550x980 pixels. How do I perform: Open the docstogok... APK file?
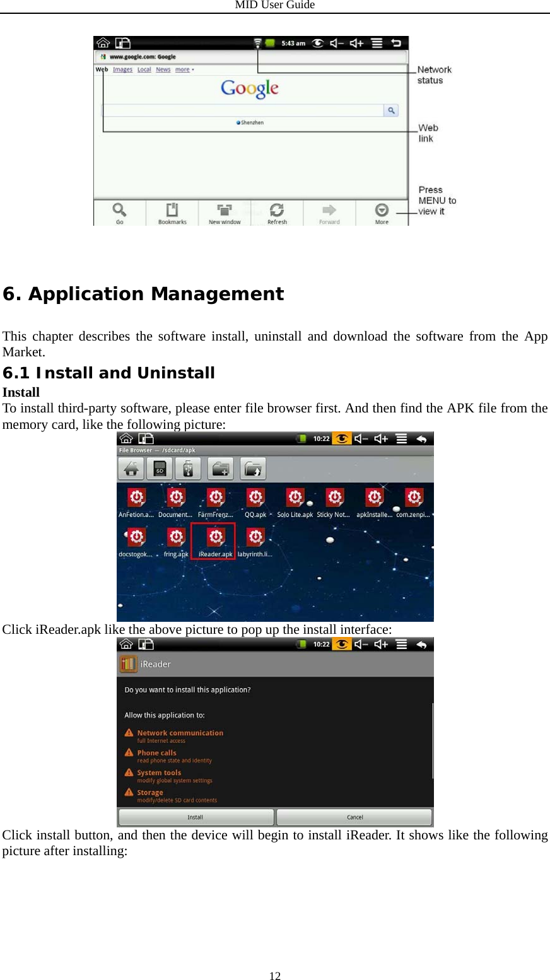pos(136,542)
